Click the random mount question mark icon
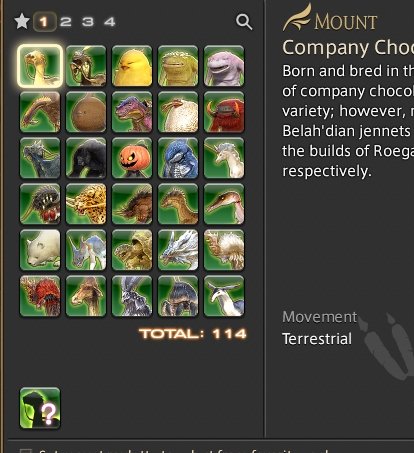The image size is (414, 453). (40, 408)
